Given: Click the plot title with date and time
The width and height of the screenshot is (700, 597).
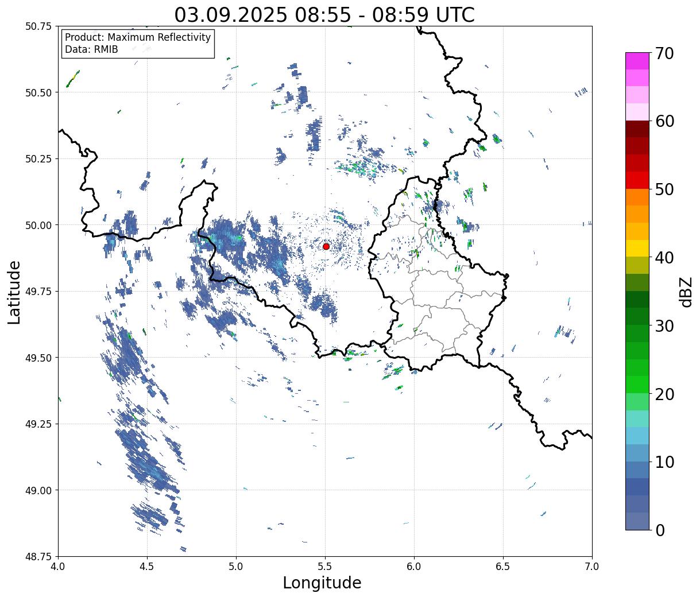Looking at the screenshot, I should coord(324,14).
